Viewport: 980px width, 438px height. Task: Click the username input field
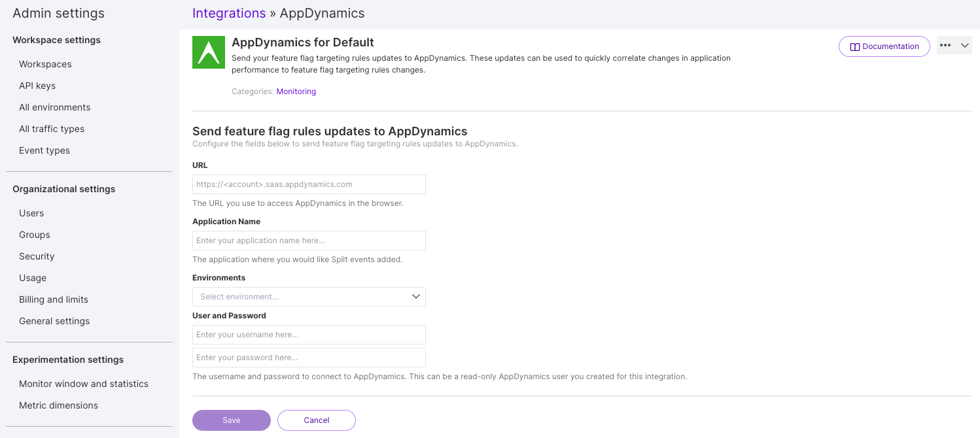click(309, 335)
